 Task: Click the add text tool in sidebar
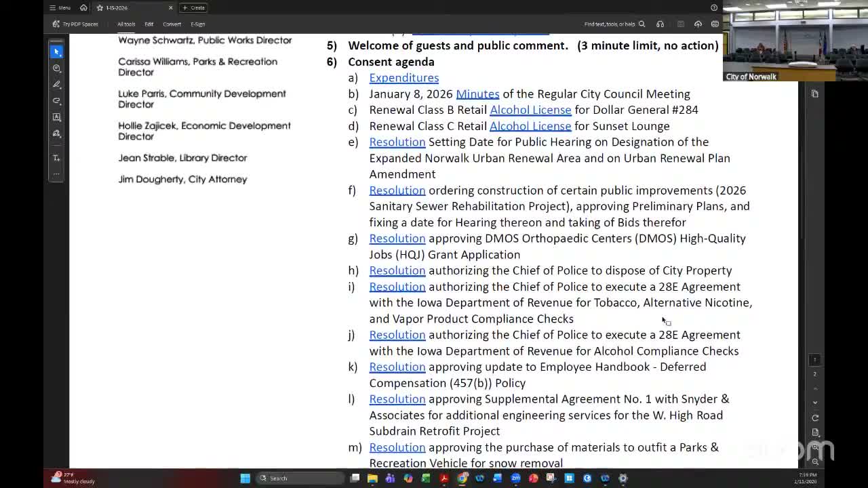coord(57,158)
